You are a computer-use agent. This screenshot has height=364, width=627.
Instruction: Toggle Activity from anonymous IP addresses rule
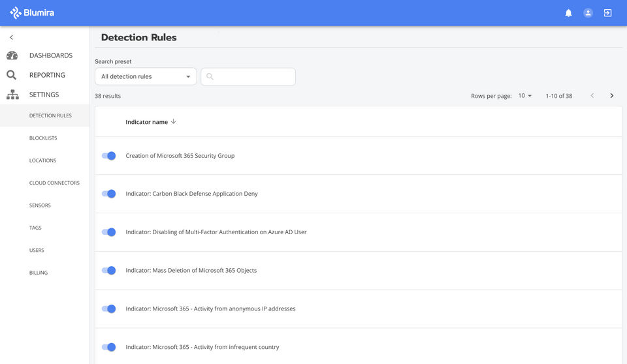tap(109, 309)
